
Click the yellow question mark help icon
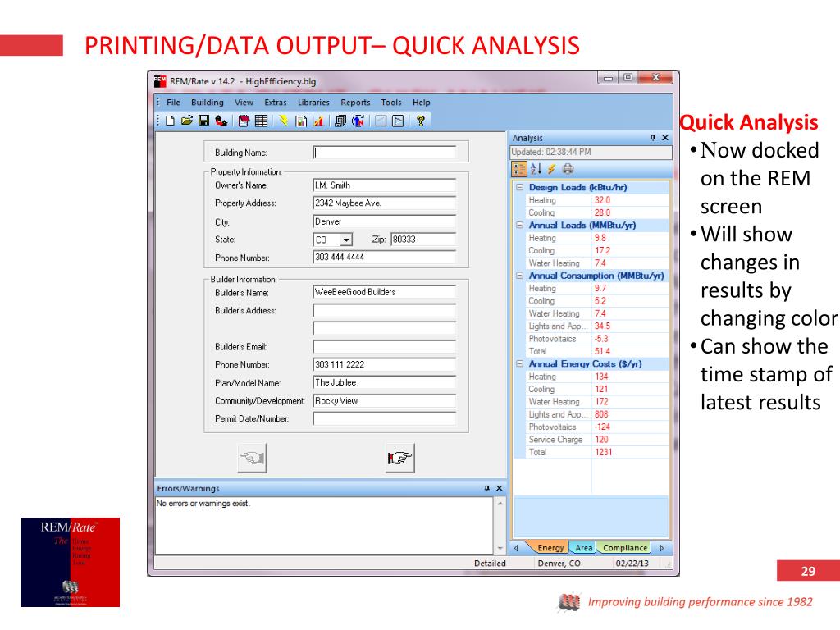421,121
